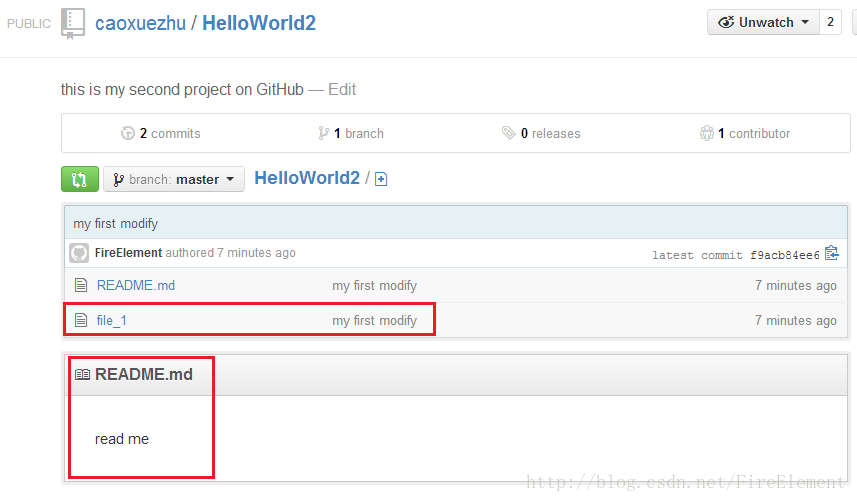
Task: Open the 0 releases page
Action: click(x=550, y=133)
